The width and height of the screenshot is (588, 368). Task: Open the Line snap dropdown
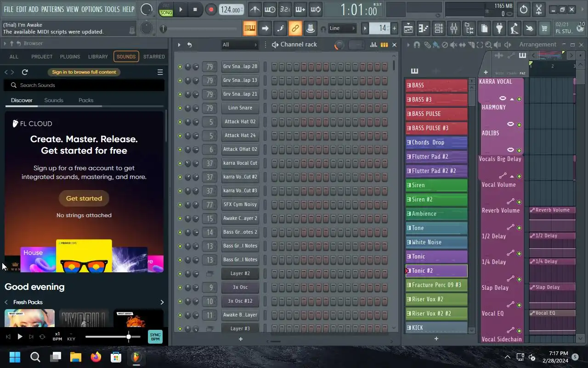coord(342,28)
